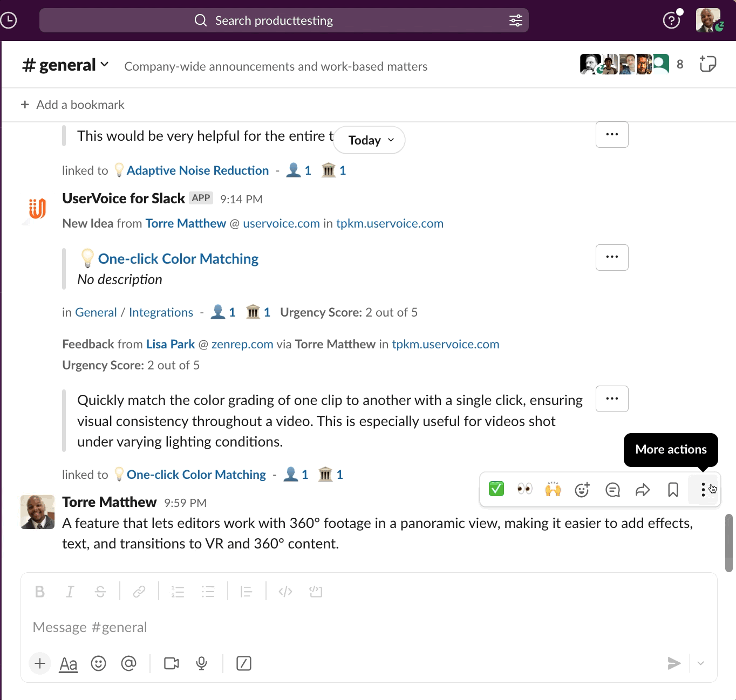
Task: Open user profile avatar menu
Action: pyautogui.click(x=708, y=20)
